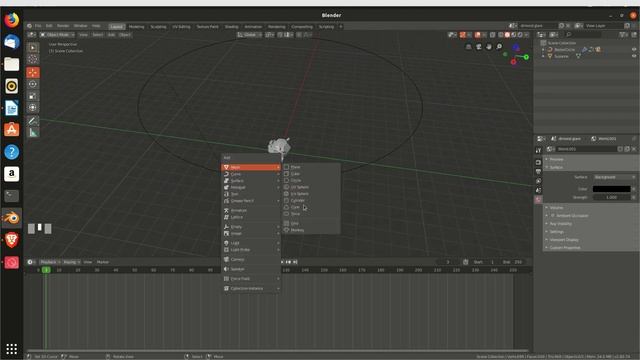Open the Playback popover in timeline

click(50, 262)
